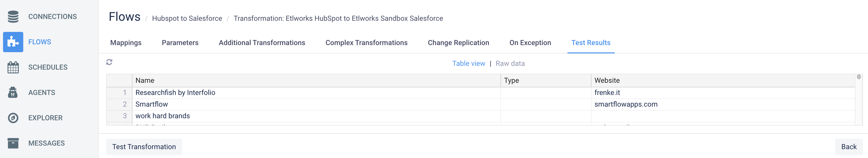This screenshot has height=158, width=868.
Task: Click the Test Transformation button
Action: pos(144,147)
